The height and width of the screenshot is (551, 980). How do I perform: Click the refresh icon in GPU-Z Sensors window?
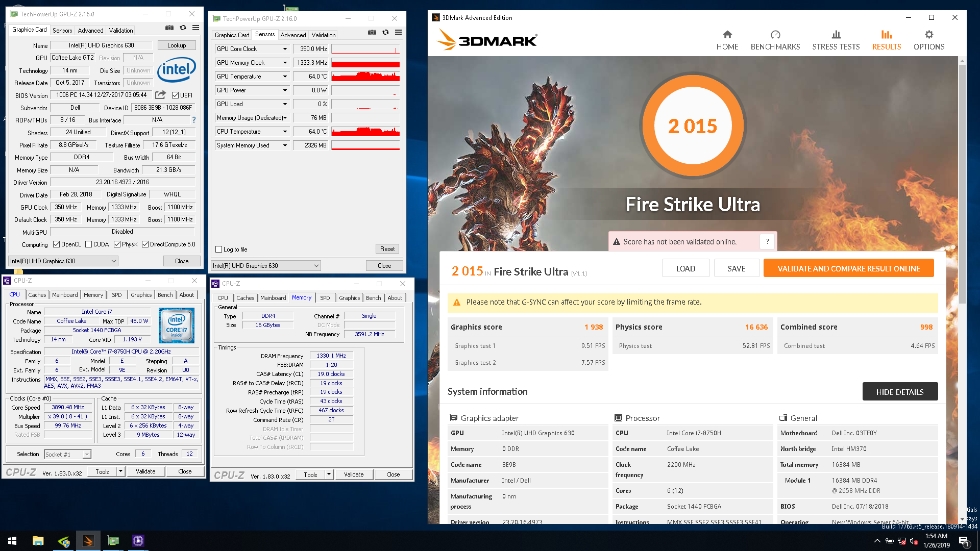pyautogui.click(x=385, y=33)
